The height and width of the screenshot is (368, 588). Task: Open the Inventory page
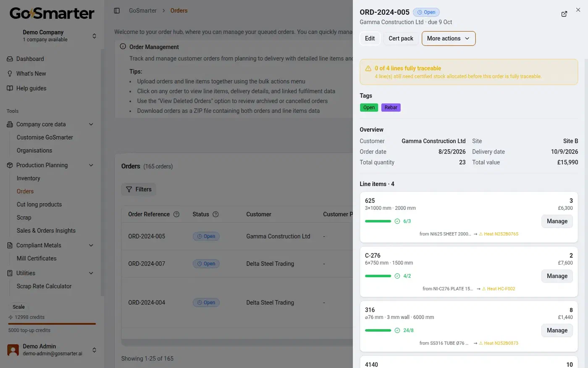coord(29,178)
